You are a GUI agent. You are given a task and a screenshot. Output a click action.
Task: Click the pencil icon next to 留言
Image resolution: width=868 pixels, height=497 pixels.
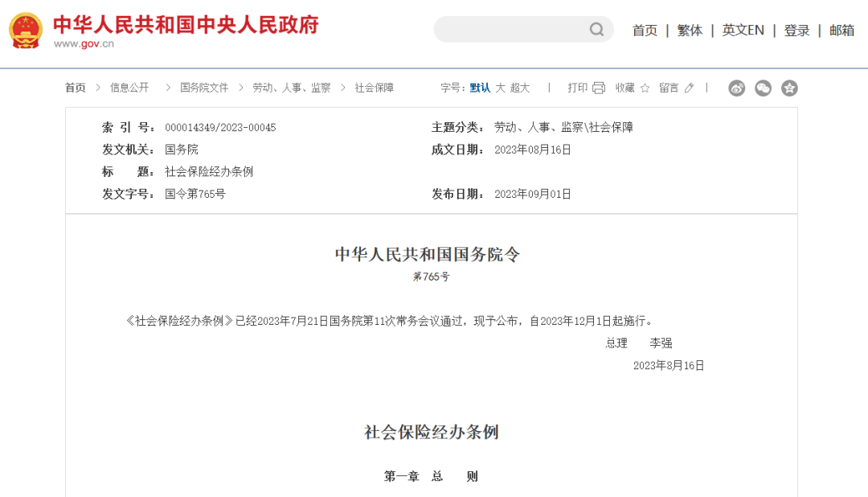coord(689,88)
